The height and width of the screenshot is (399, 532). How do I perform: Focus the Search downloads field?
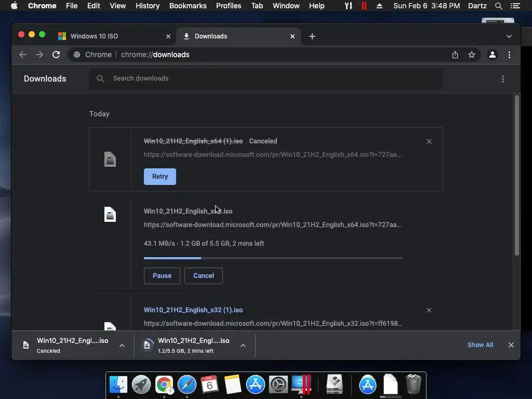tap(266, 79)
